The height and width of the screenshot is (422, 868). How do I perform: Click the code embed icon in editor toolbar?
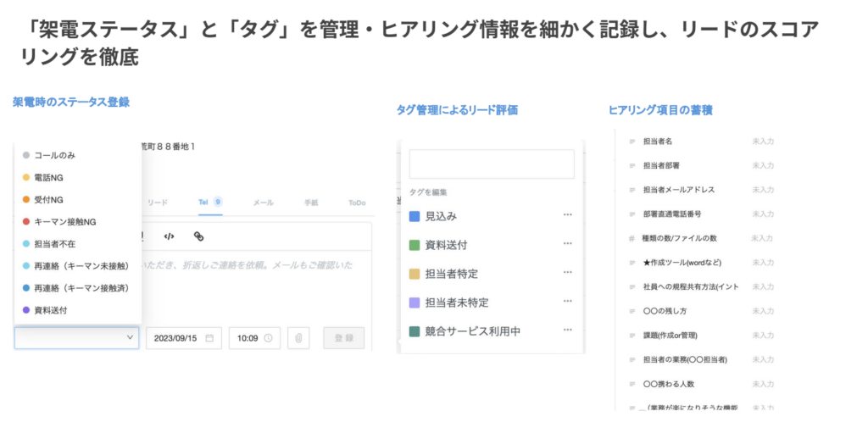click(x=169, y=236)
